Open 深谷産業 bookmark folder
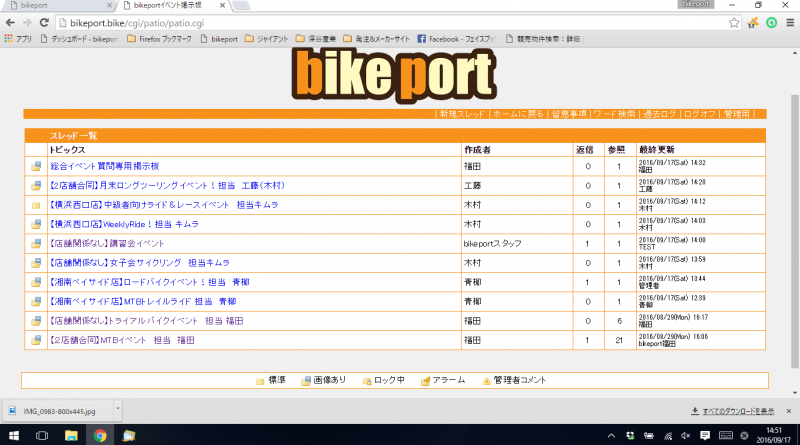 (x=316, y=39)
